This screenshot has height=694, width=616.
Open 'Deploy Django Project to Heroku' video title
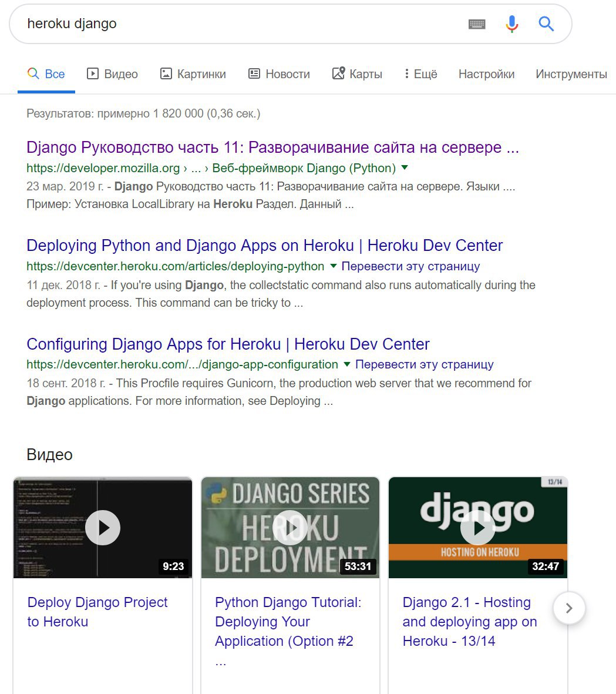pyautogui.click(x=97, y=612)
